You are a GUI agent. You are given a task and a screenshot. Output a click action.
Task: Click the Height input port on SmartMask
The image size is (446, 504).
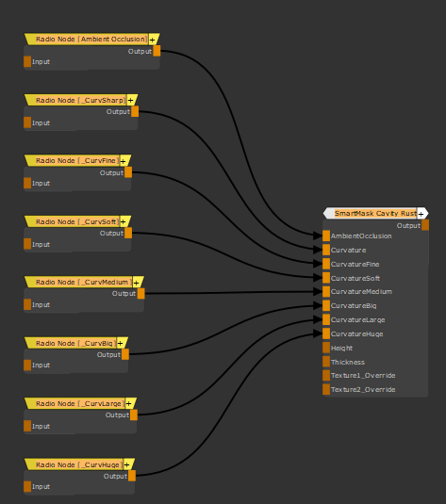(326, 348)
